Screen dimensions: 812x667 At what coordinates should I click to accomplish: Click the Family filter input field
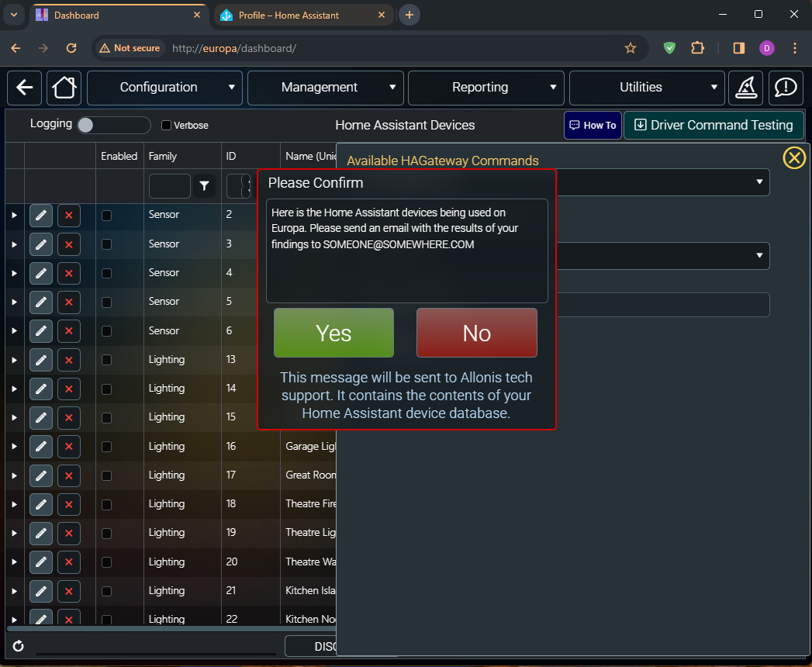(x=169, y=186)
